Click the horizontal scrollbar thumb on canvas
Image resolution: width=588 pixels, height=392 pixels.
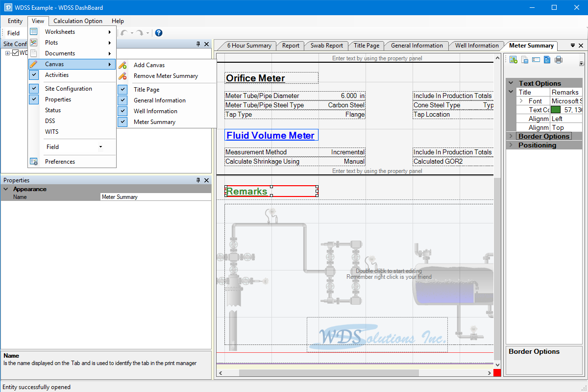[329, 373]
